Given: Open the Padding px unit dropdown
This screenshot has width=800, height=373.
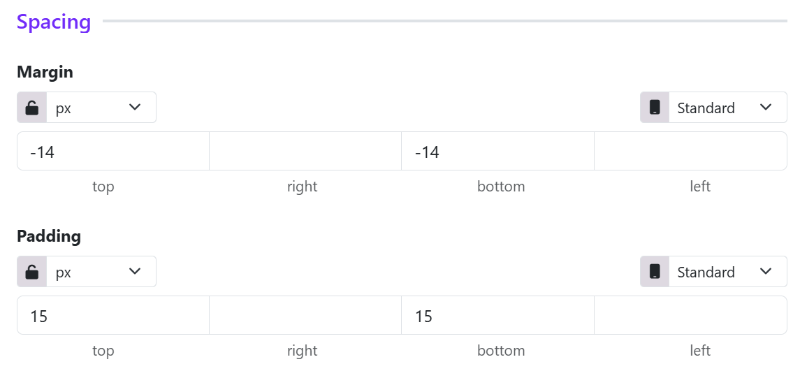Looking at the screenshot, I should coord(102,271).
